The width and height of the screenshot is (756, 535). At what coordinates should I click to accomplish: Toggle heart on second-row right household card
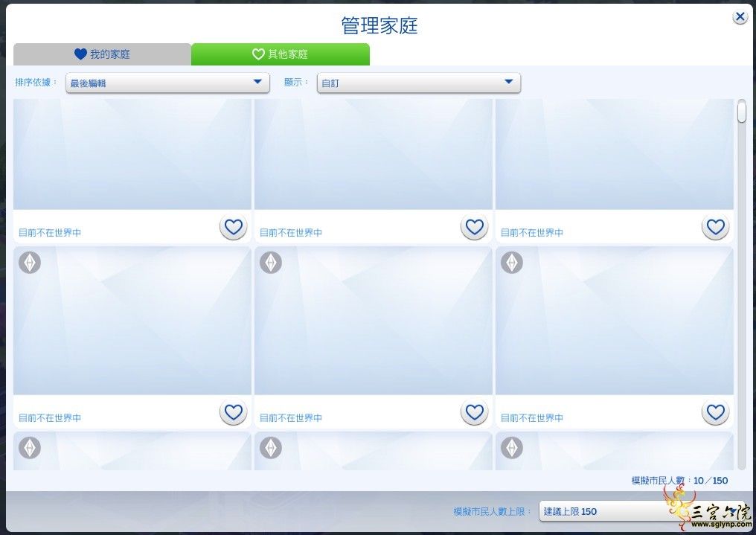pyautogui.click(x=716, y=412)
